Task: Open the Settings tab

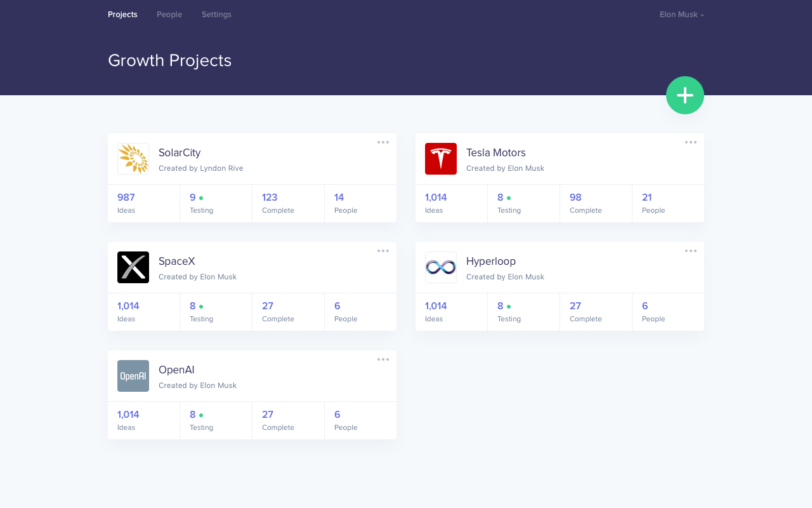Action: (x=216, y=15)
